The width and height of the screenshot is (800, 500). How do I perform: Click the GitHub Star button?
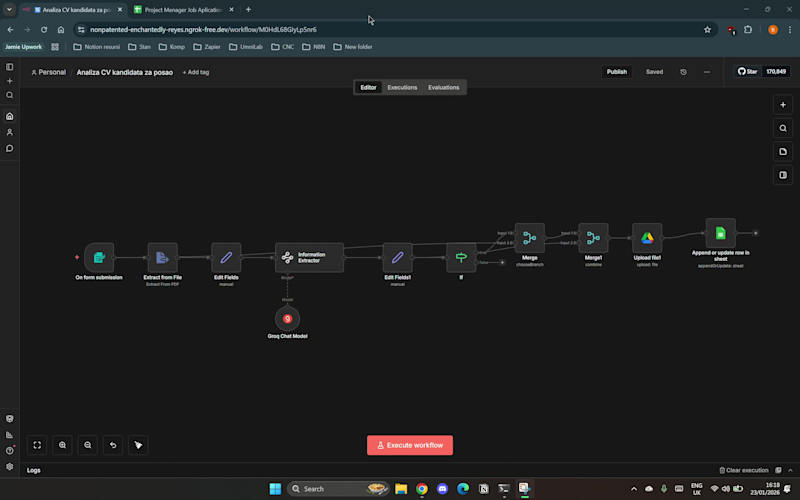click(x=747, y=72)
